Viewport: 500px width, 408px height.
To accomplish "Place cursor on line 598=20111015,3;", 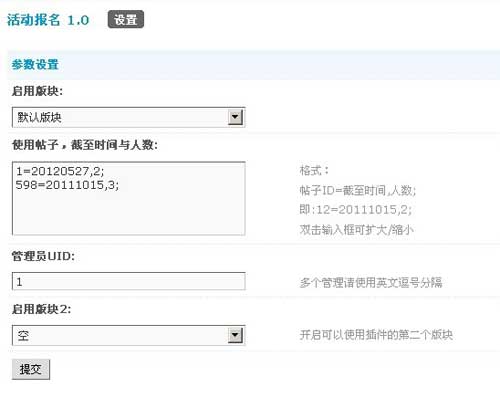I will pyautogui.click(x=67, y=185).
